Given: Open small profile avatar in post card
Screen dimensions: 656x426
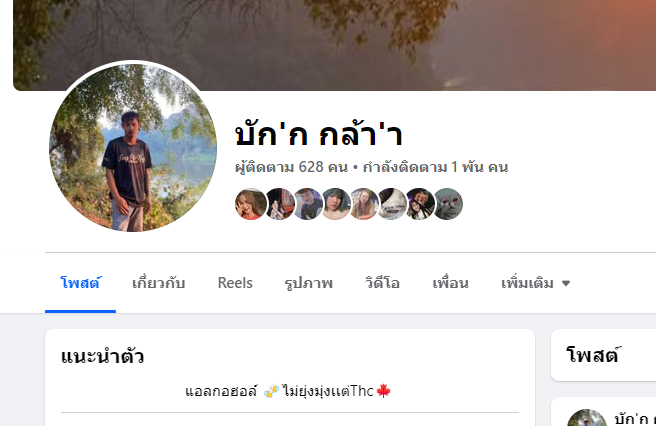Looking at the screenshot, I should click(587, 418).
